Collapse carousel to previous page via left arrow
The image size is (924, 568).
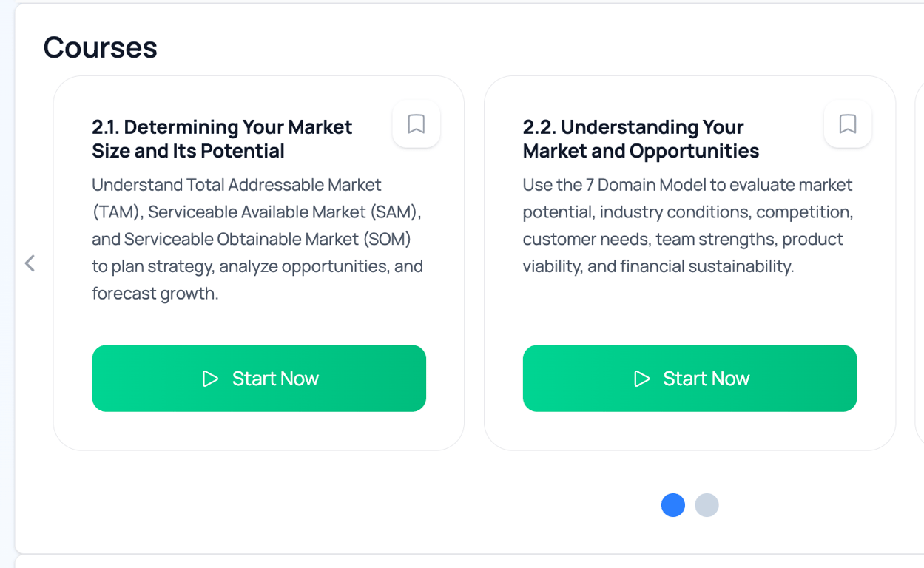(x=30, y=263)
